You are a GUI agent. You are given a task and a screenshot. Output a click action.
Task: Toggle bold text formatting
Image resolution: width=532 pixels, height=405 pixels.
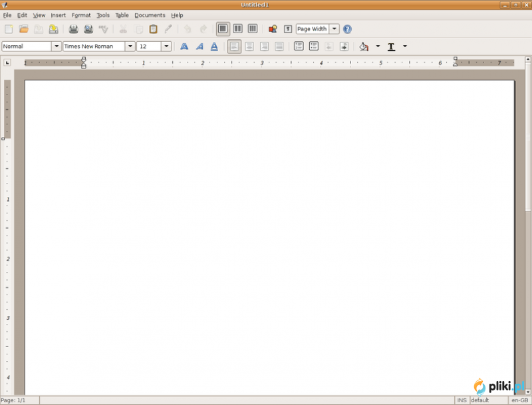(184, 47)
